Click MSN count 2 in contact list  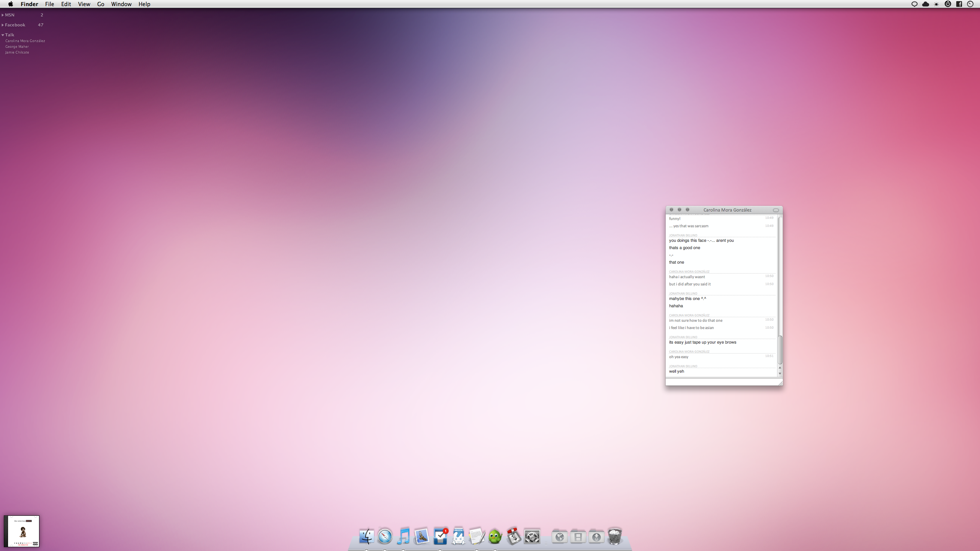[x=42, y=15]
